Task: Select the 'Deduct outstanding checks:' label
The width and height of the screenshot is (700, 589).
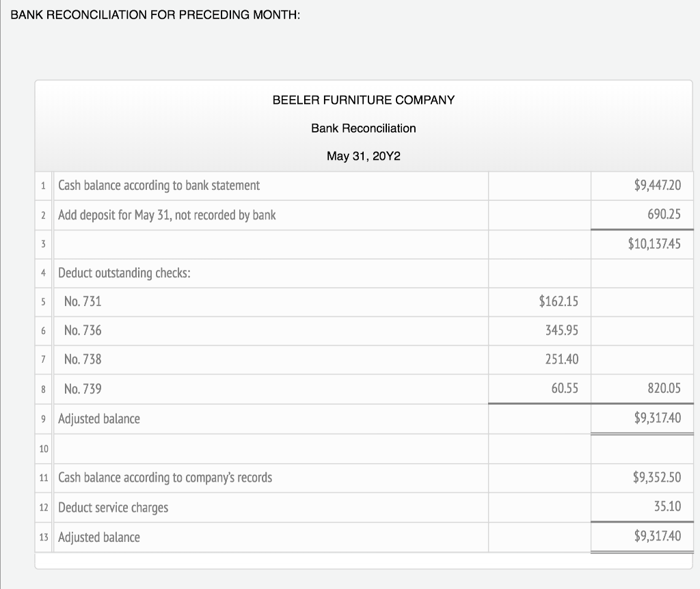Action: point(124,273)
